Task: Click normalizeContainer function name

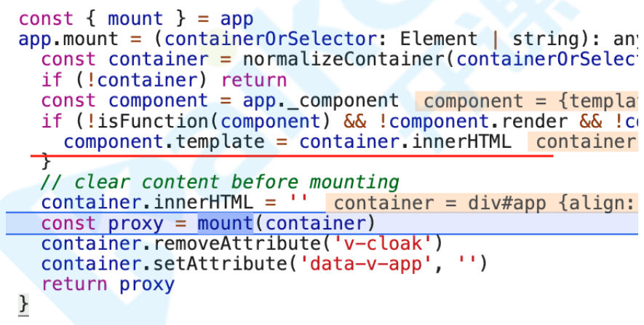Action: (x=343, y=60)
